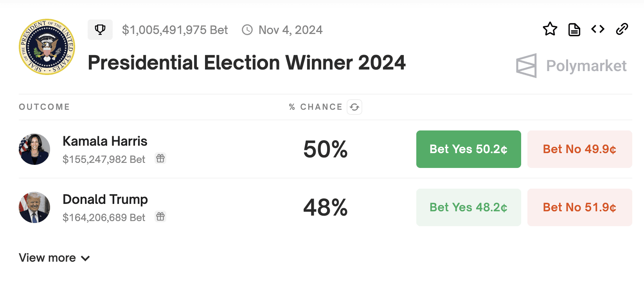Viewport: 644px width, 282px height.
Task: Click the embed code icon
Action: click(598, 29)
